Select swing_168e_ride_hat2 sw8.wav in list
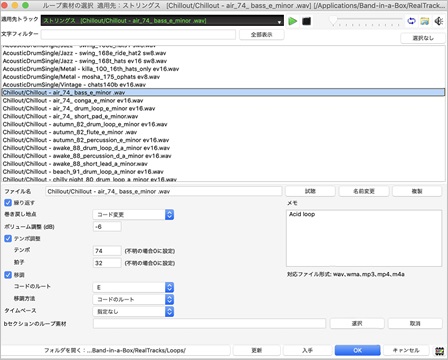 click(x=223, y=53)
